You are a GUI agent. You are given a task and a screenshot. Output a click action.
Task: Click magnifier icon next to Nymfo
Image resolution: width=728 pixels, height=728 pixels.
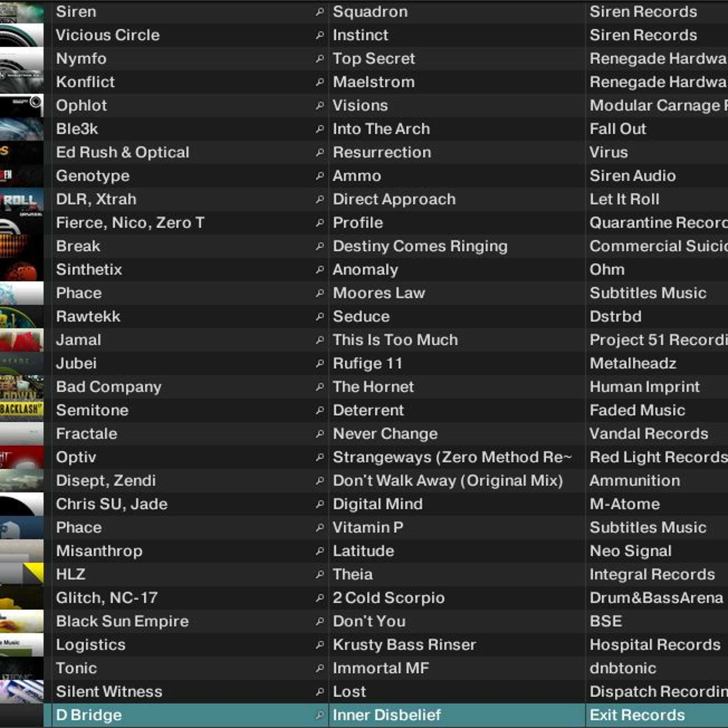click(x=320, y=59)
